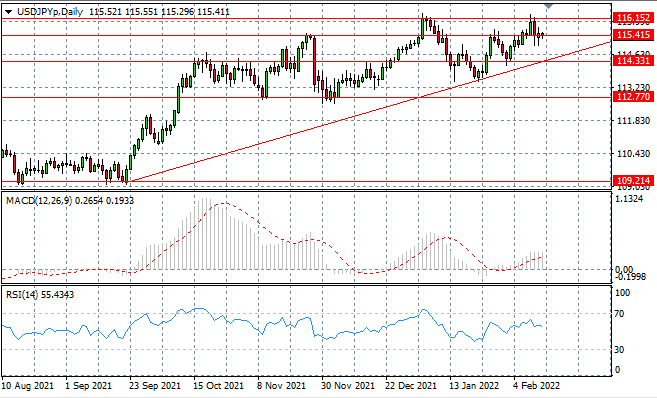Click the RSI scale level 30

pos(619,349)
